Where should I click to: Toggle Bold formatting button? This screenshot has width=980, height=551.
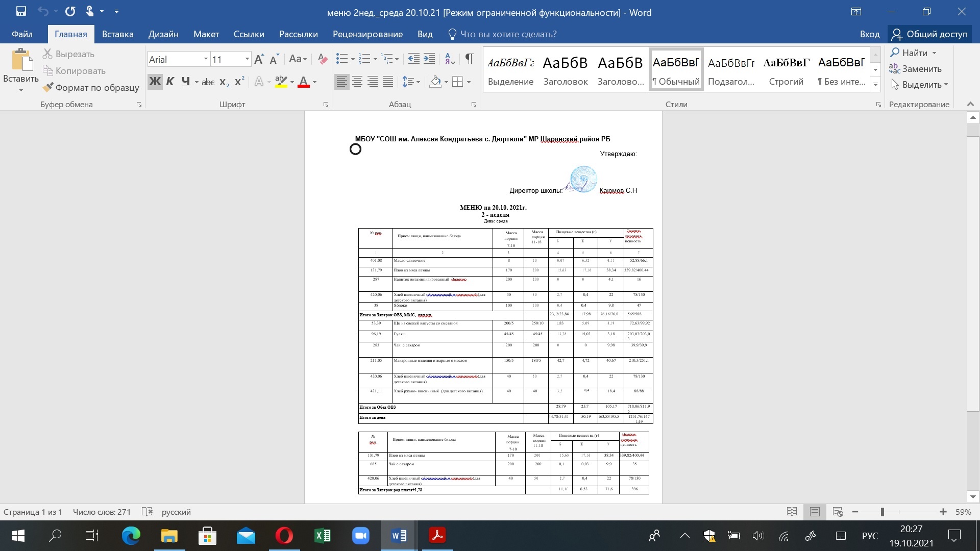coord(155,82)
